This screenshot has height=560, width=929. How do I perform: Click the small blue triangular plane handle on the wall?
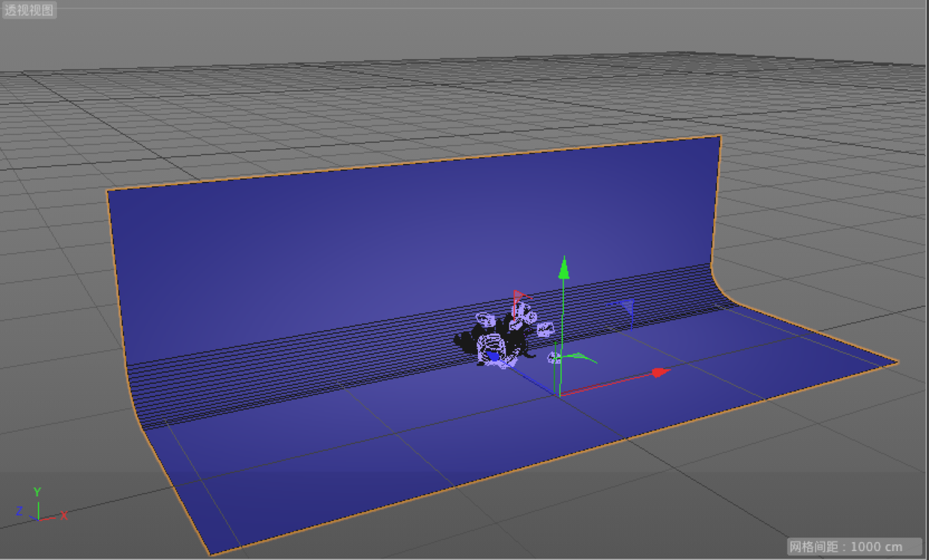626,306
